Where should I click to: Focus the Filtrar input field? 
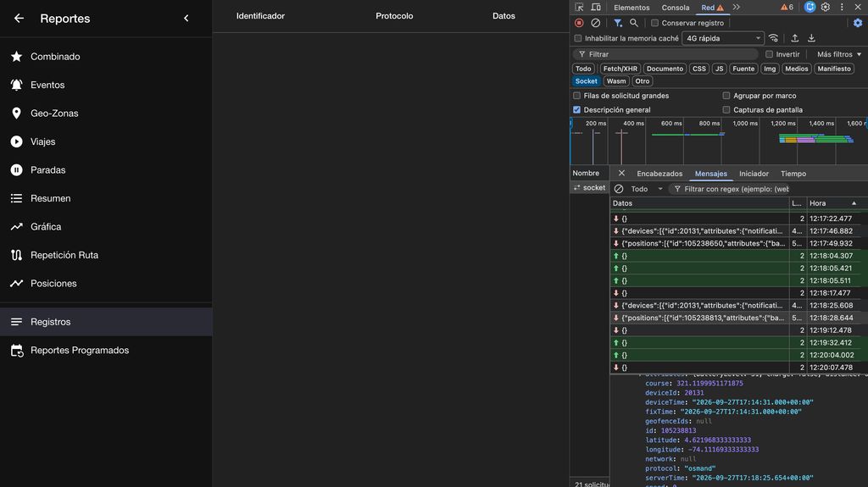click(x=666, y=54)
